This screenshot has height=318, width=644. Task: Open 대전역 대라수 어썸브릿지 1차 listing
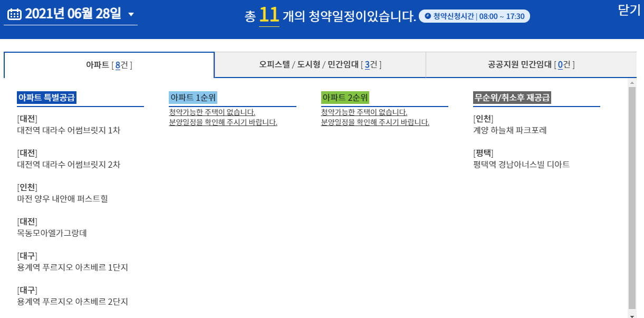click(69, 130)
